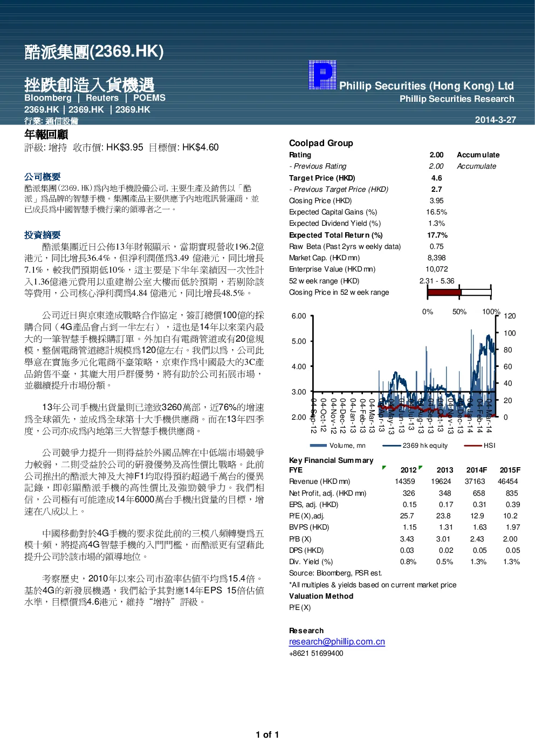This screenshot has height=756, width=535.
Task: Click the POEMS label in header
Action: (149, 98)
